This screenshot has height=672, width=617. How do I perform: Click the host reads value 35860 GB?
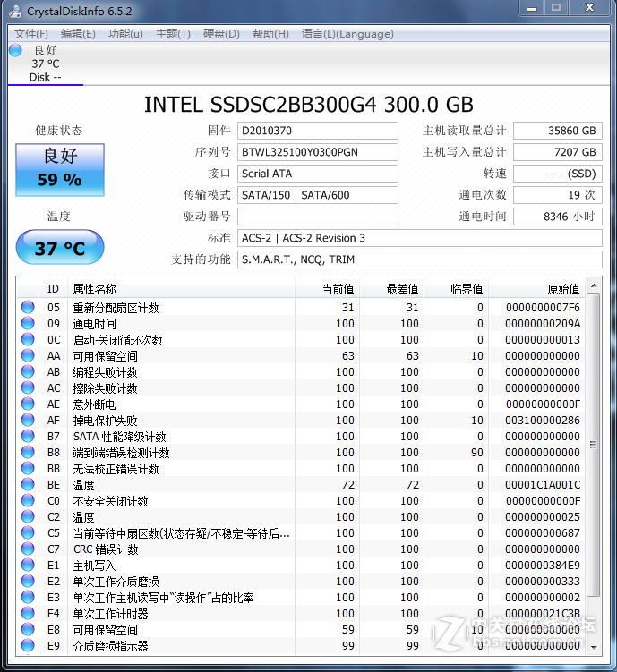[558, 131]
